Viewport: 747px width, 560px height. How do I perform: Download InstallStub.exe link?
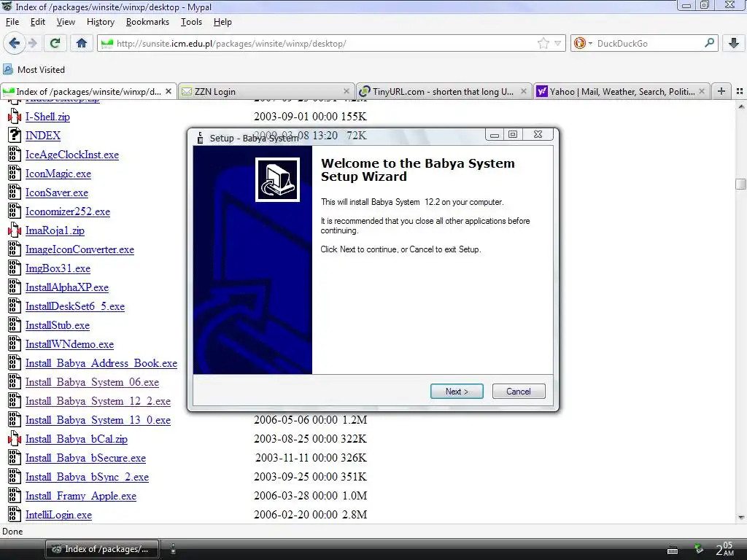(x=58, y=326)
